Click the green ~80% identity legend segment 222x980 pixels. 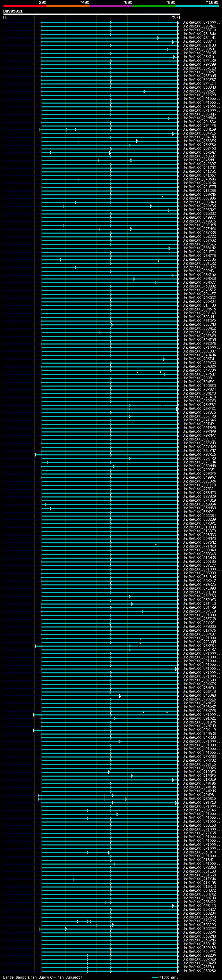154,6
